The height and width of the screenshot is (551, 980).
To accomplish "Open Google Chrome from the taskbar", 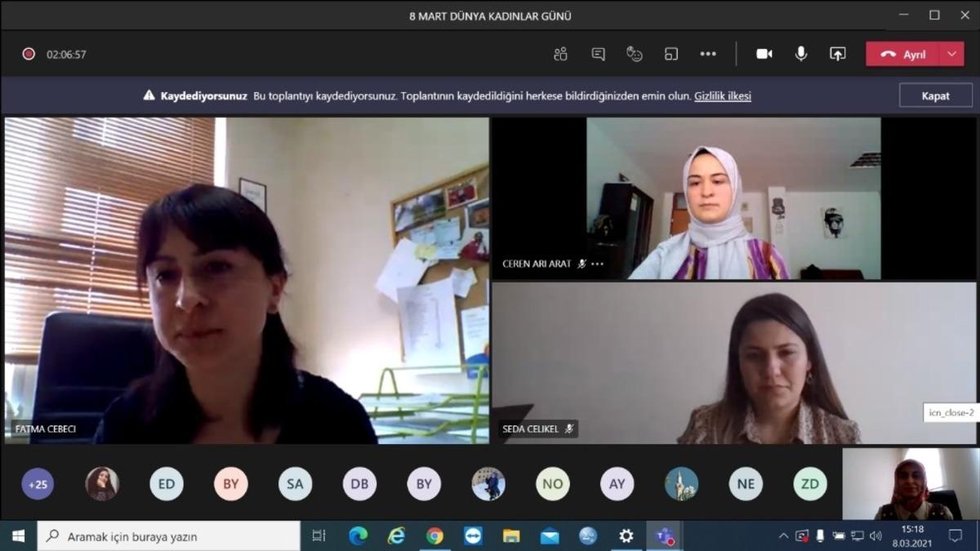I will tap(434, 536).
